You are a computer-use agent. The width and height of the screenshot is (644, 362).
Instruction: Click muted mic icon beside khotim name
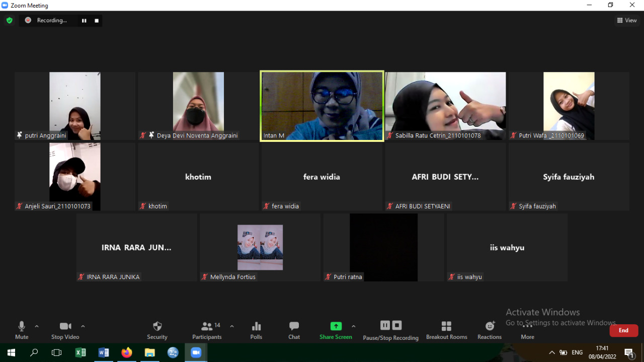pyautogui.click(x=143, y=206)
